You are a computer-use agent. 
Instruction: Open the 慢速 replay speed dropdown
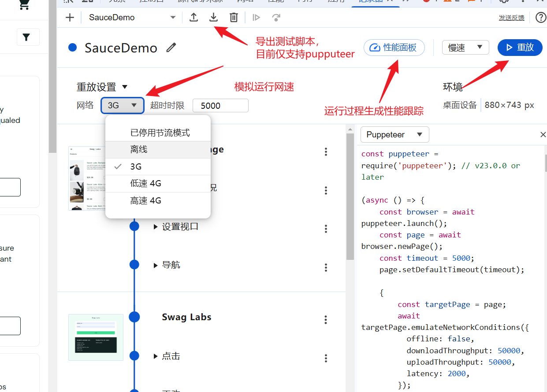pyautogui.click(x=465, y=47)
